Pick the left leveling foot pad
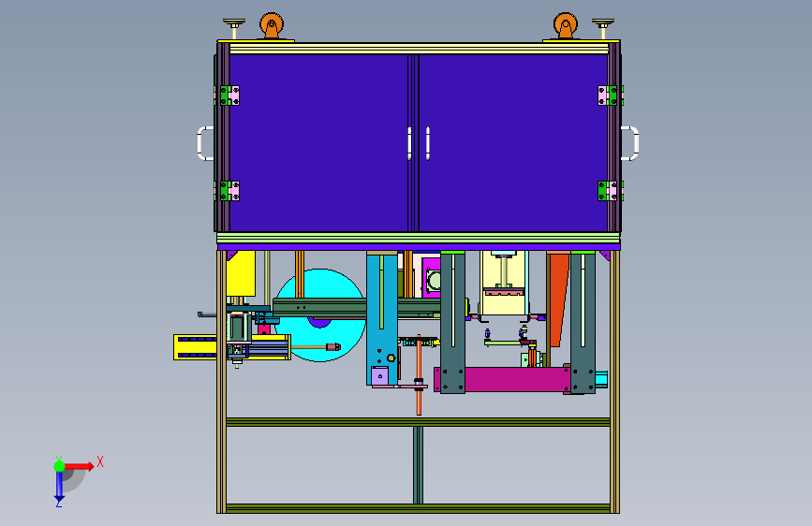Image resolution: width=812 pixels, height=526 pixels. tap(234, 23)
